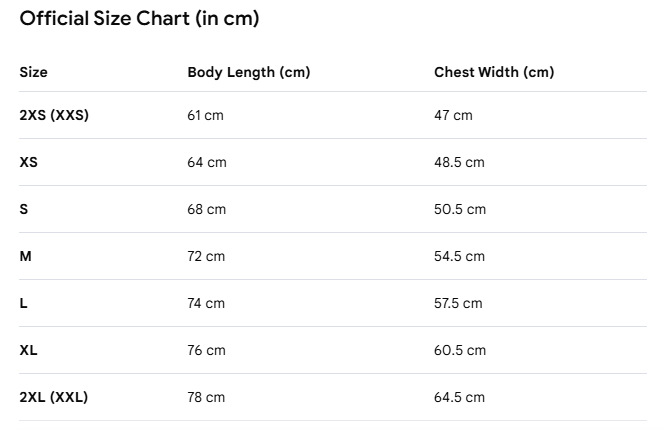665x430 pixels.
Task: Select the Body Length (cm) column header
Action: (x=249, y=73)
